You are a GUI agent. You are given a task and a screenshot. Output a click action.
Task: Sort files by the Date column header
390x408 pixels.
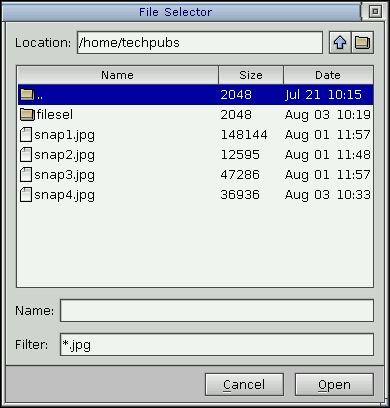coord(328,75)
